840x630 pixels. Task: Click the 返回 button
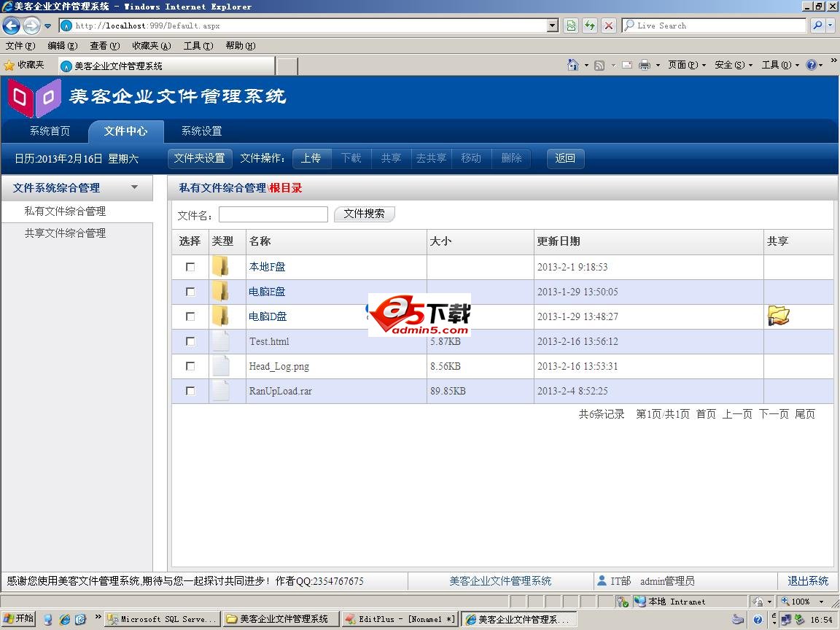(565, 158)
